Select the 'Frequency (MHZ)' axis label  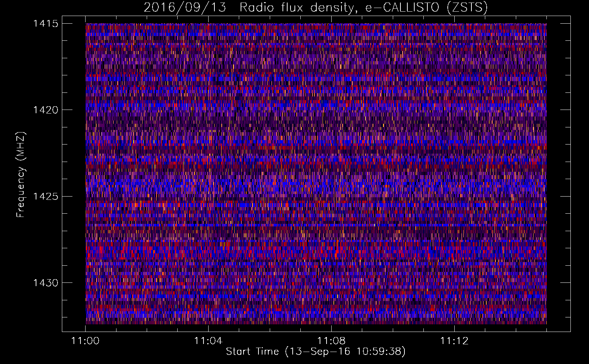pyautogui.click(x=21, y=175)
